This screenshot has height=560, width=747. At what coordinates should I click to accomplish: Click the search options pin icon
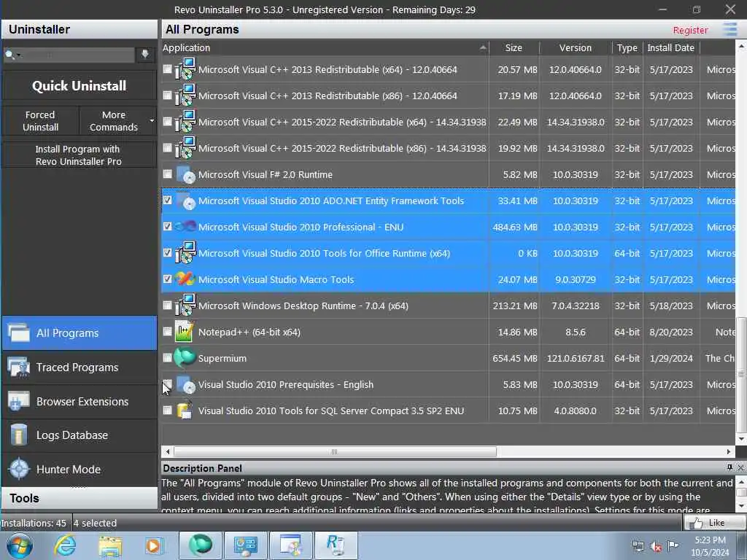pos(145,54)
